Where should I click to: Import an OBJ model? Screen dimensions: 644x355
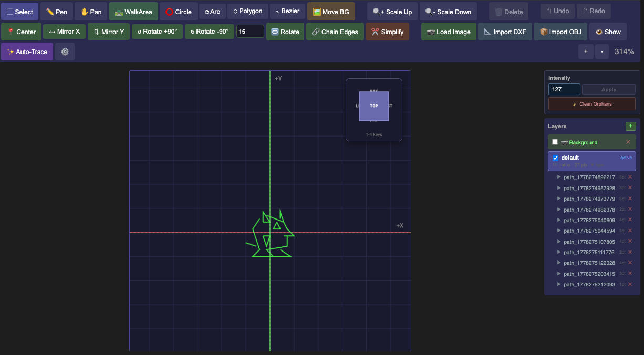pos(560,32)
